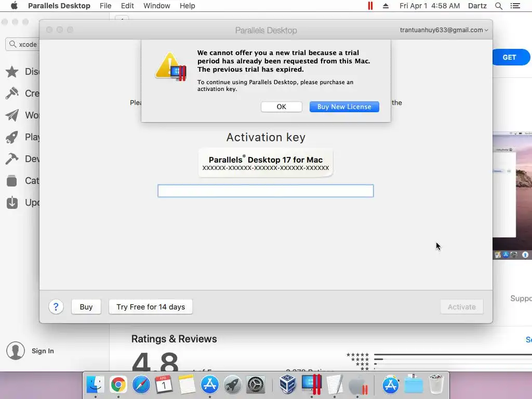Click Sign In in App Store sidebar
532x399 pixels.
click(x=43, y=351)
